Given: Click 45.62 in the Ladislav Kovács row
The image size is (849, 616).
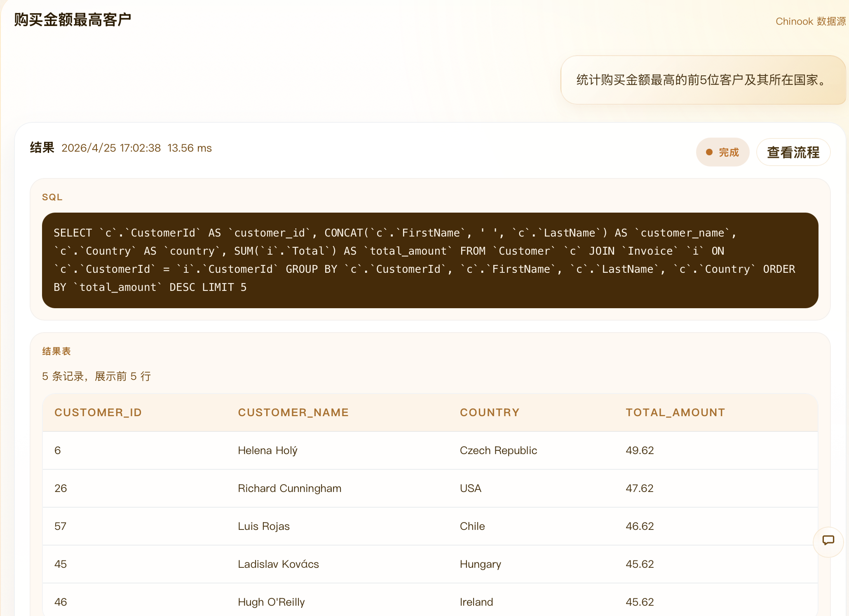Looking at the screenshot, I should 640,564.
